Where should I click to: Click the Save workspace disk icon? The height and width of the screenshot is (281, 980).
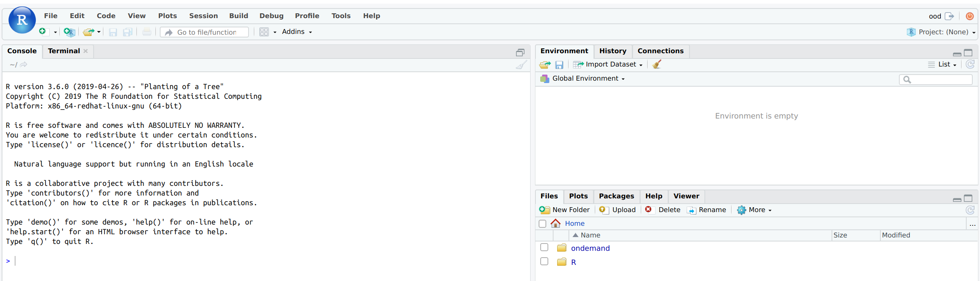click(x=559, y=65)
